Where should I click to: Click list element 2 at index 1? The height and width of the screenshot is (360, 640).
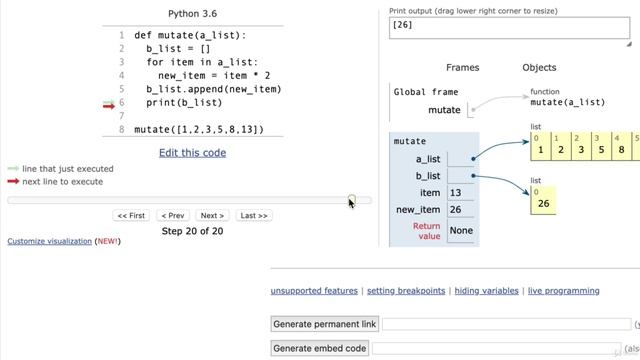(x=561, y=146)
